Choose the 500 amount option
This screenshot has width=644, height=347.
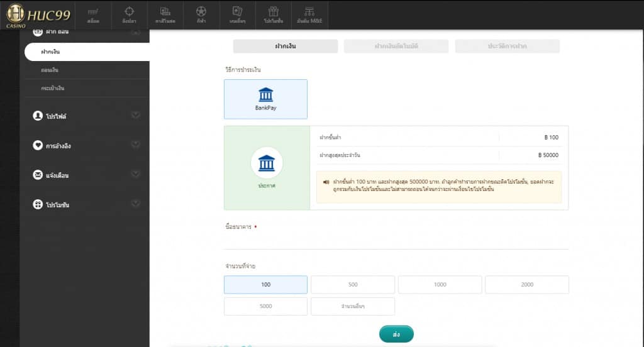point(353,285)
